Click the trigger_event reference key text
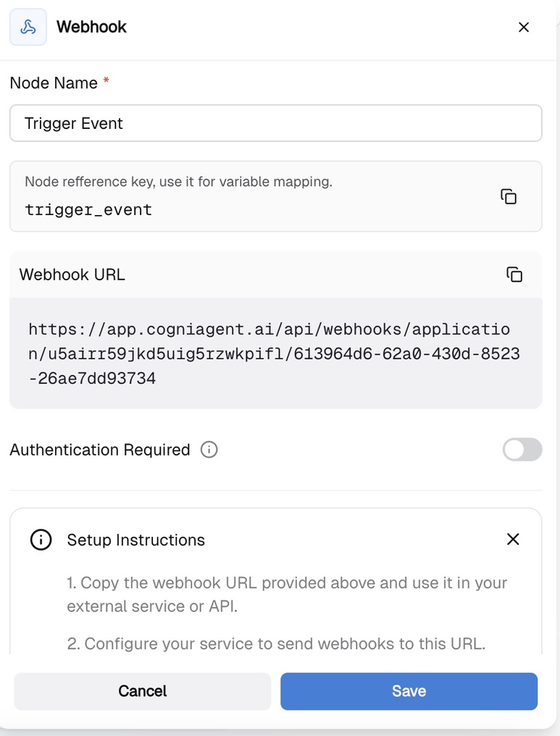 (x=88, y=210)
